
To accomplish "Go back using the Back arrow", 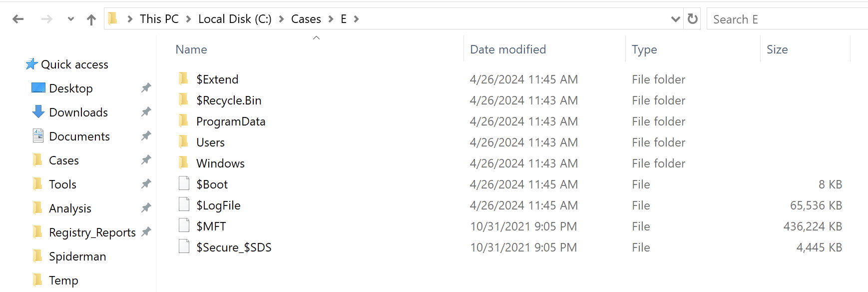I will point(18,19).
